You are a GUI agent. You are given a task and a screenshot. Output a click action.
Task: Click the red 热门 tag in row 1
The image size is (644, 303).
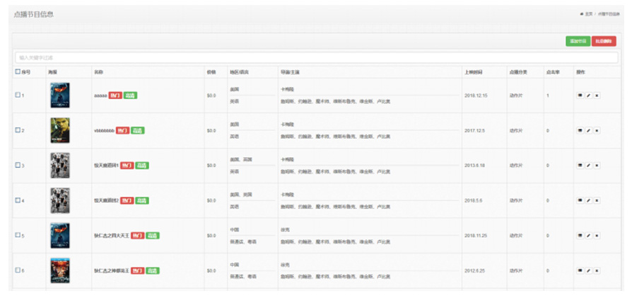pos(116,96)
